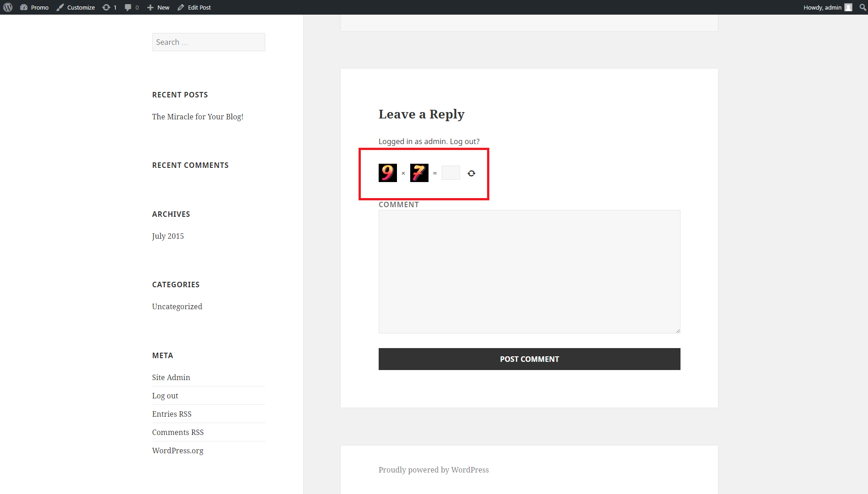The height and width of the screenshot is (494, 868).
Task: Open the Uncategorized category
Action: coord(177,306)
